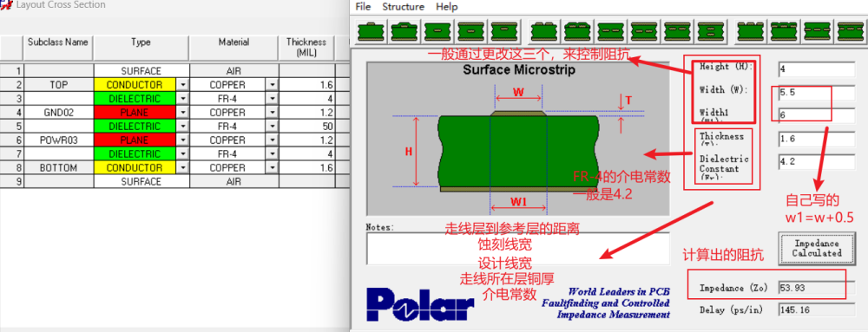Click the red PLANE cell in POWR03 row

click(135, 140)
